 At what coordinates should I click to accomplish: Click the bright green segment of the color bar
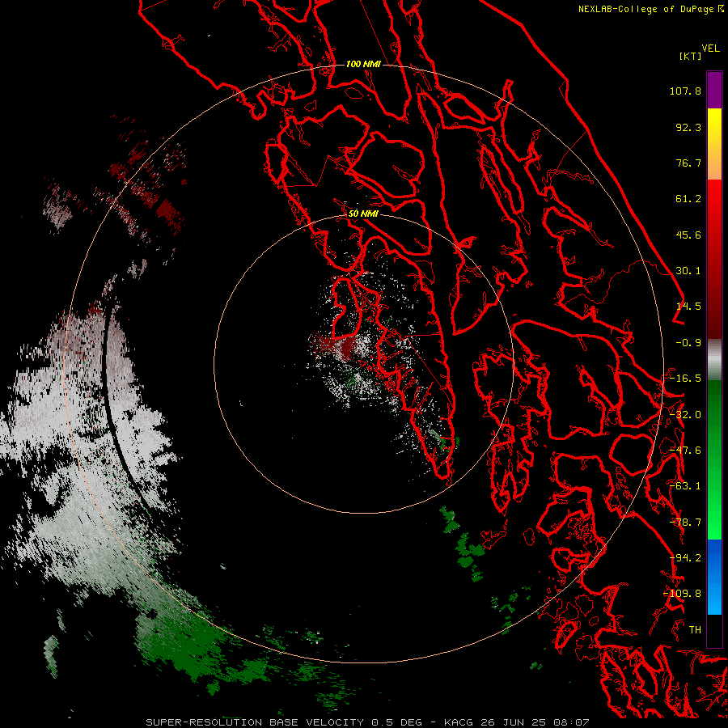[714, 459]
